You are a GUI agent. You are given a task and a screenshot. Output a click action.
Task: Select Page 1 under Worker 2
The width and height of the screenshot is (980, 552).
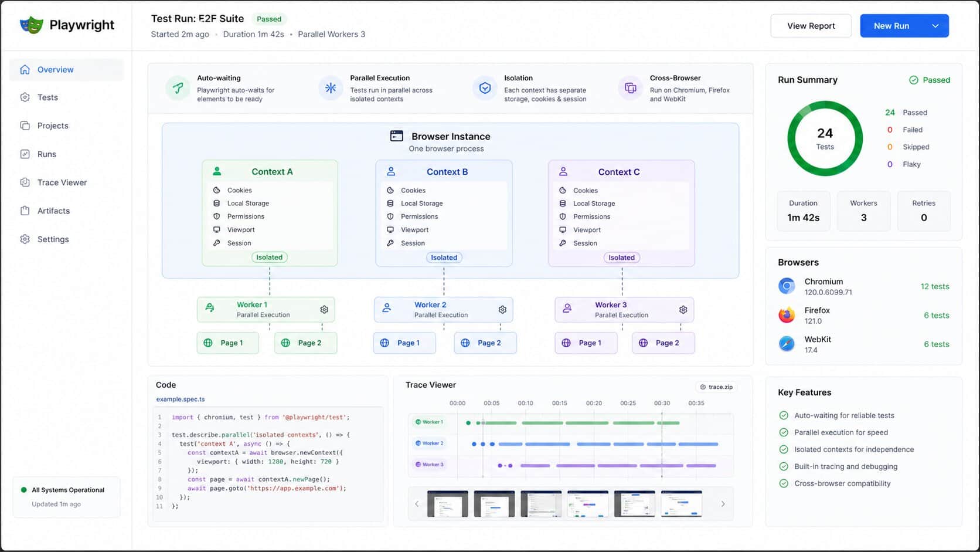coord(404,343)
